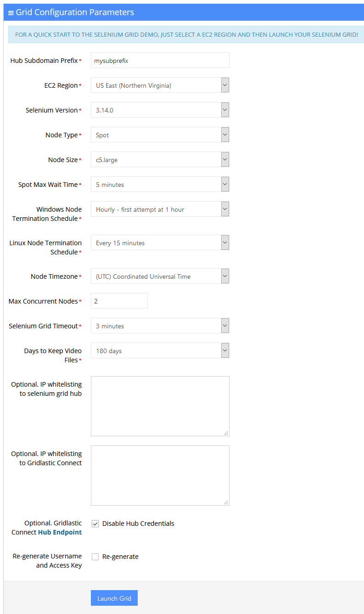Viewport: 364px width, 614px height.
Task: Expand the Spot Max Wait Time dropdown
Action: click(x=224, y=184)
